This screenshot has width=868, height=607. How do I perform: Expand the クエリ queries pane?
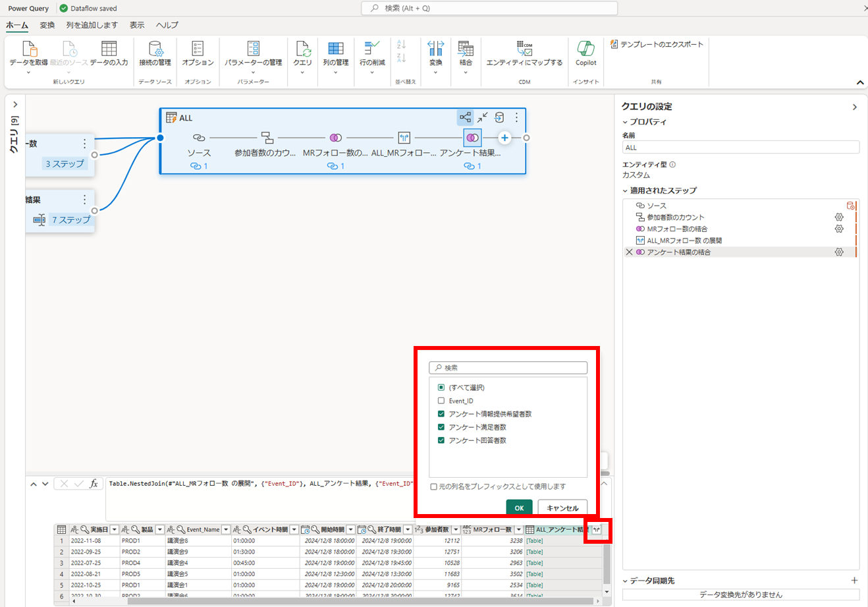click(15, 105)
